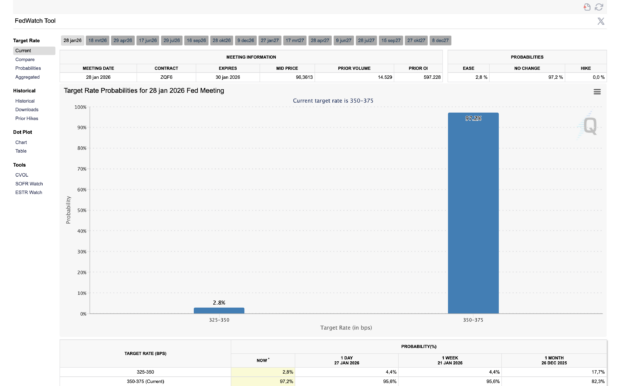The width and height of the screenshot is (640, 386).
Task: Click the chart title Target Rate Probabilities
Action: (x=144, y=91)
